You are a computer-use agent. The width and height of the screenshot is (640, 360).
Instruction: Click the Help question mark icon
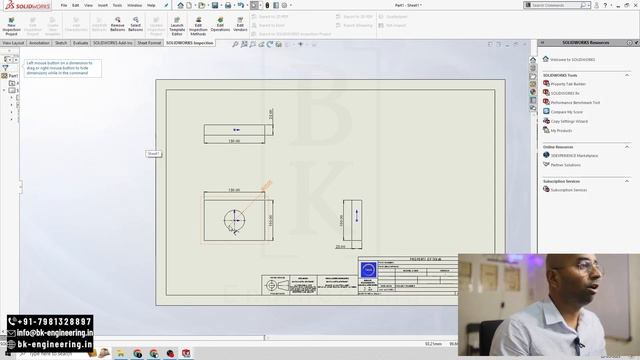[605, 5]
